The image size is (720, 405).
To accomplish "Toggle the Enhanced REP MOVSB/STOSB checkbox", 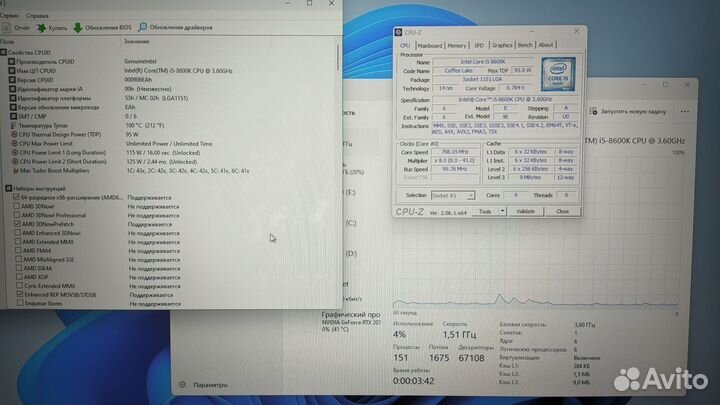I will (20, 294).
